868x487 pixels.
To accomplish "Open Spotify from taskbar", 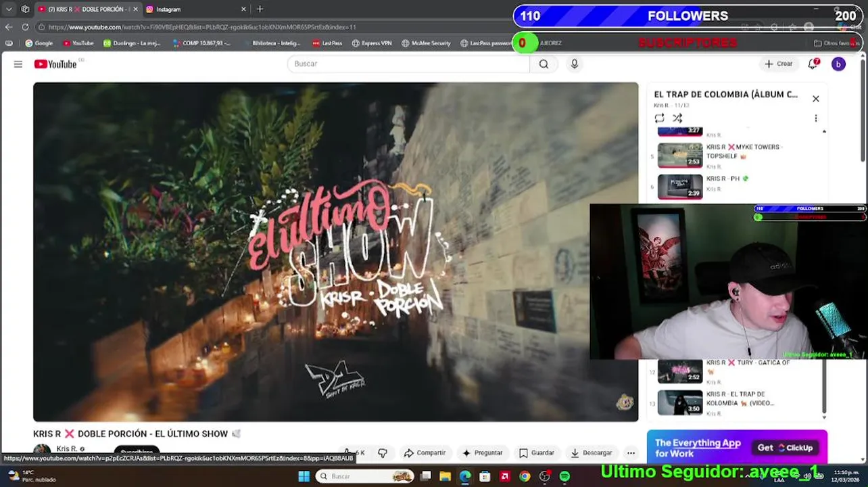I will pos(564,476).
